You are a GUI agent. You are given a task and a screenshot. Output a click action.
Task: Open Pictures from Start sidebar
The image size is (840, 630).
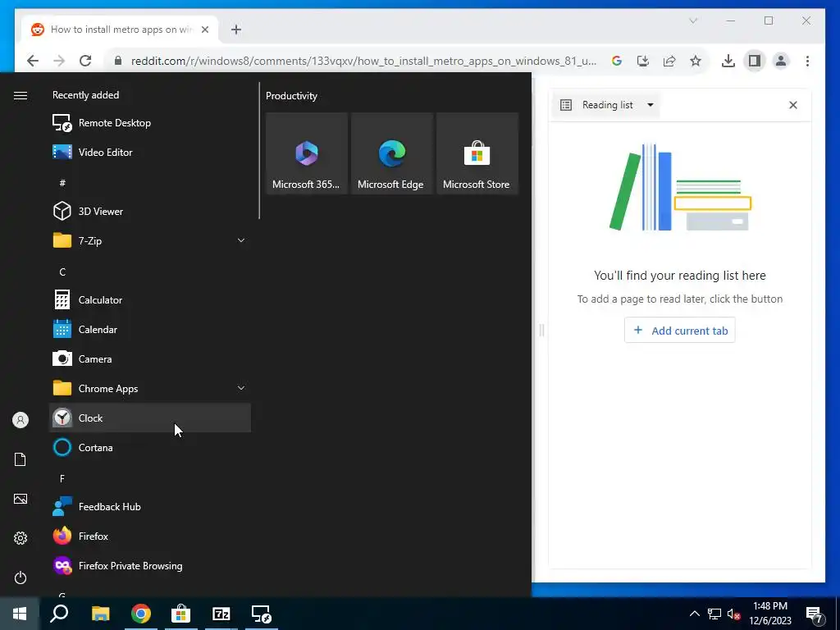pyautogui.click(x=21, y=499)
